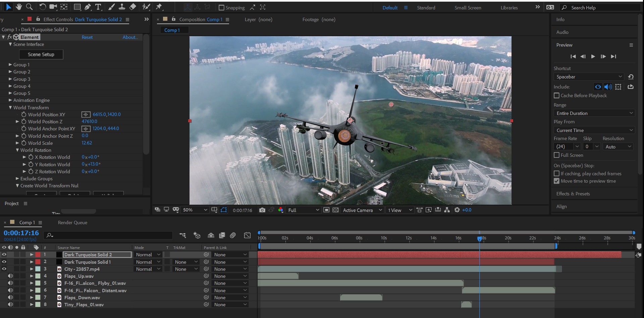This screenshot has width=644, height=318.
Task: Open the region of interest icon
Action: point(326,210)
